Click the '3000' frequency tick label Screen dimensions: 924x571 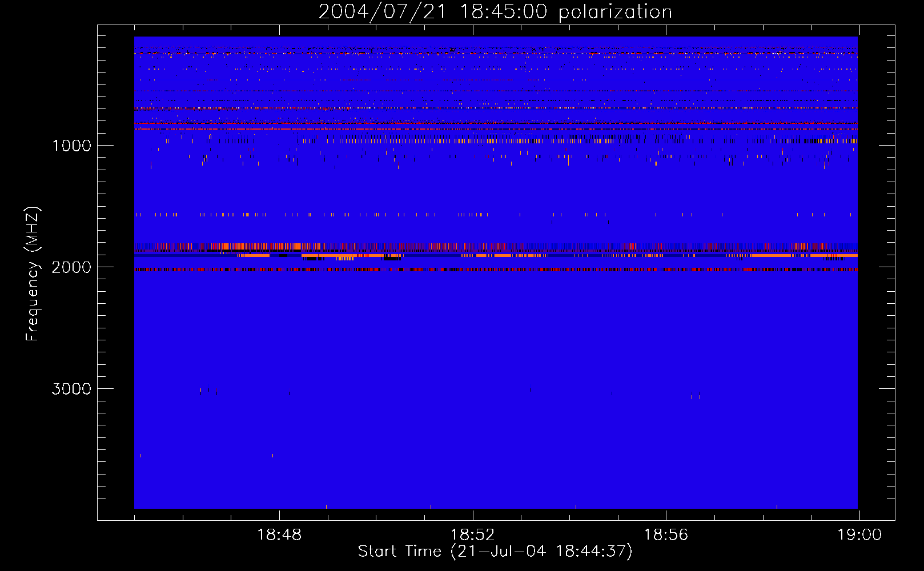click(71, 389)
